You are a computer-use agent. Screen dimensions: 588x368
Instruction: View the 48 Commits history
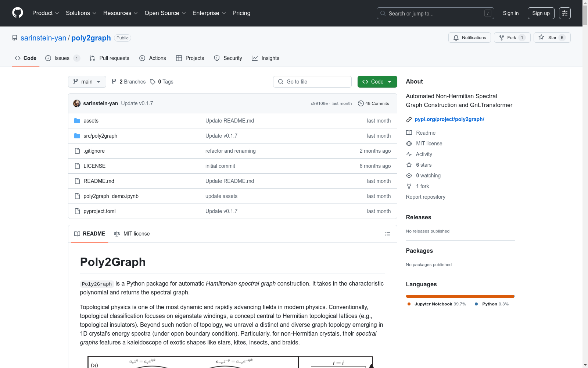click(x=373, y=103)
